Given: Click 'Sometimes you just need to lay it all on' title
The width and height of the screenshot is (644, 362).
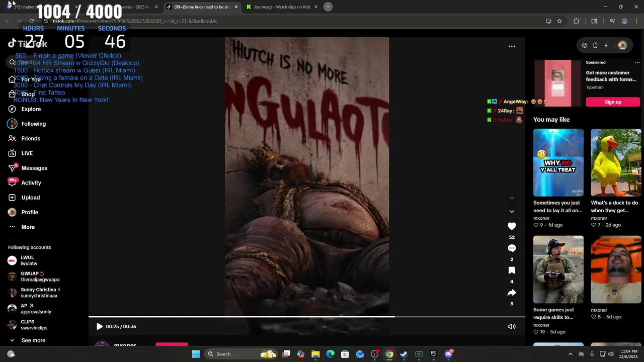Looking at the screenshot, I should (557, 207).
